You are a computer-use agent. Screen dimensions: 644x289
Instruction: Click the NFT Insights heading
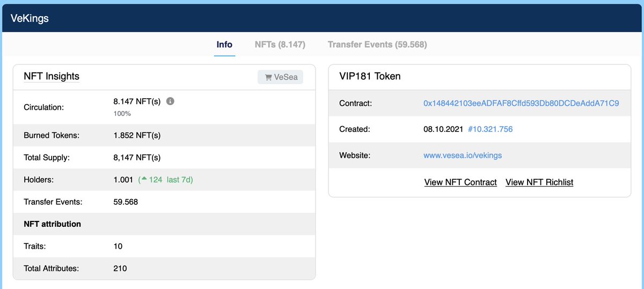click(x=52, y=76)
